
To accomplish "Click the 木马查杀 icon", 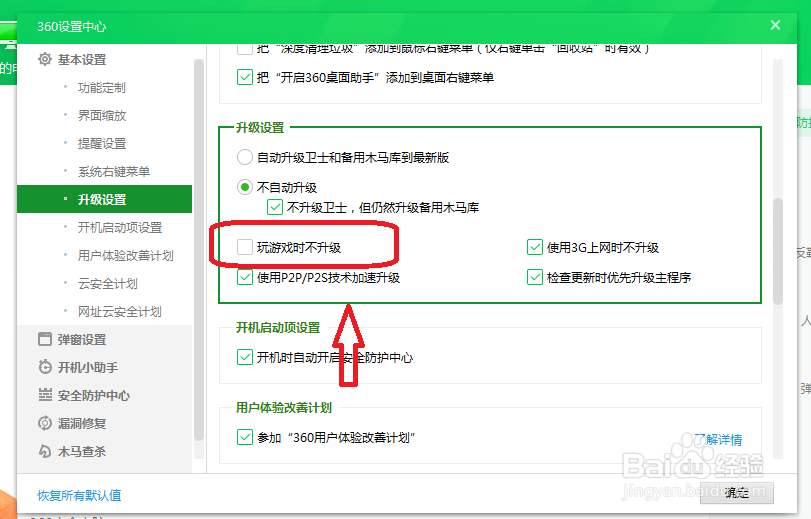I will point(45,451).
